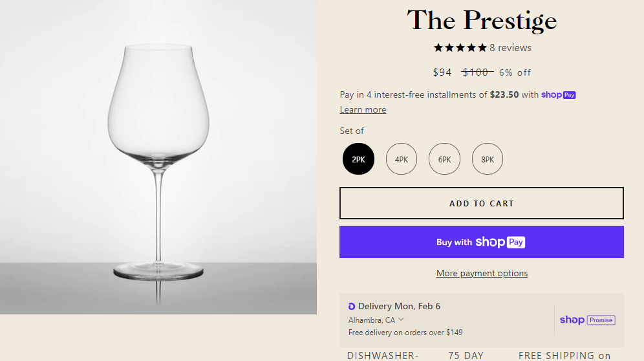Click the FREE SHIPPING feature text
The image size is (644, 361).
point(564,355)
